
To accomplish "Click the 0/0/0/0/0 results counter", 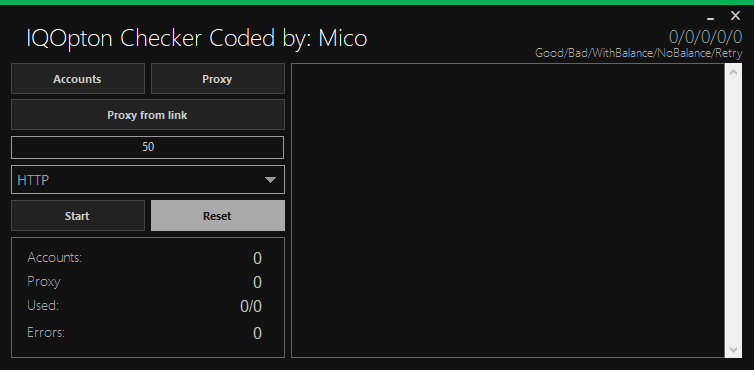I will coord(705,37).
